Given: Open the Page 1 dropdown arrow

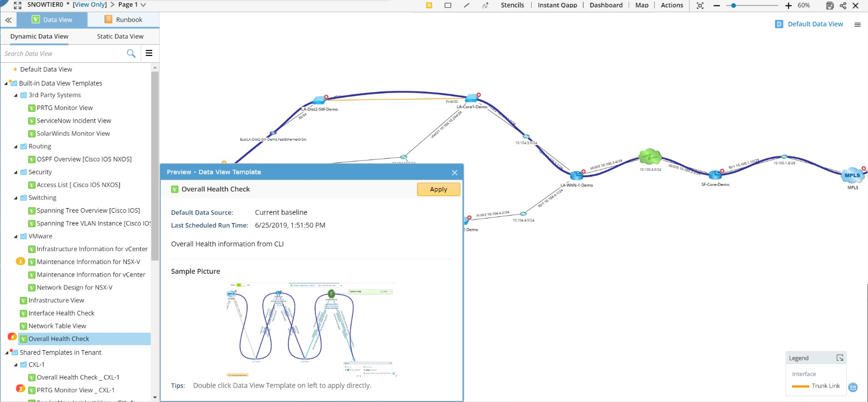Looking at the screenshot, I should [143, 5].
